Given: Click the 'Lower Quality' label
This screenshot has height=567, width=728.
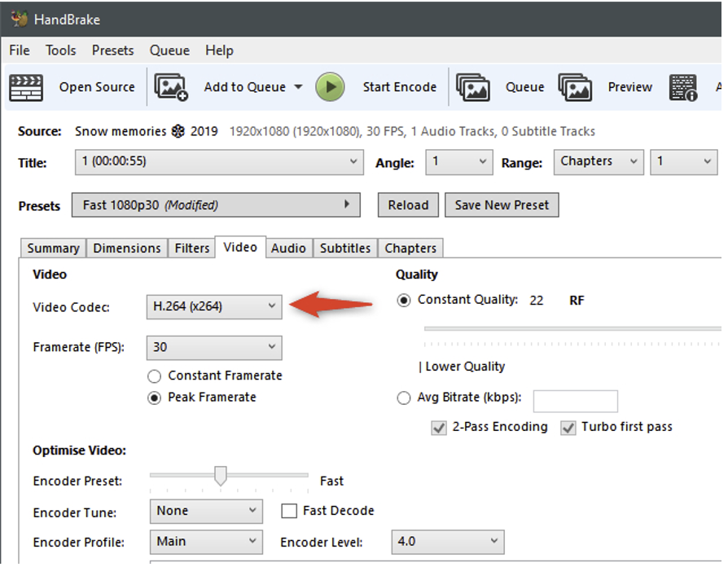Looking at the screenshot, I should [465, 367].
